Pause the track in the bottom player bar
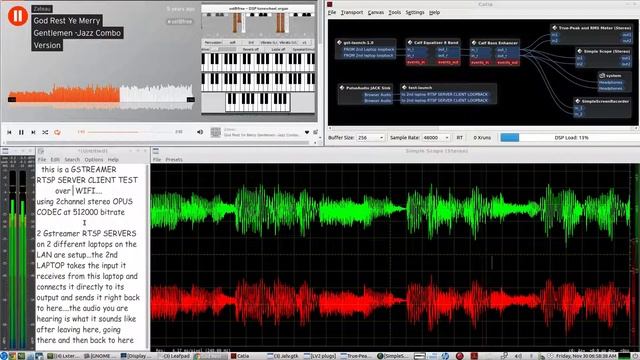The height and width of the screenshot is (360, 640). [x=21, y=132]
